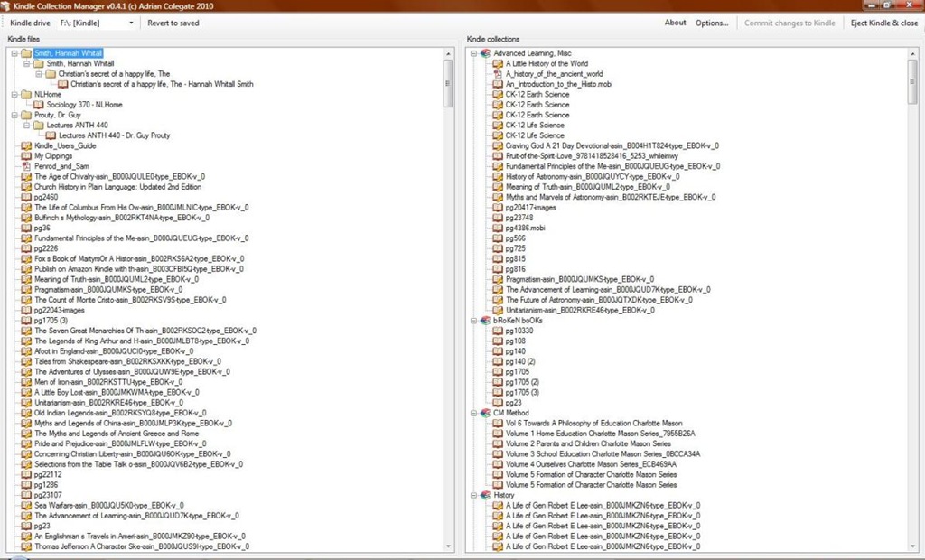The height and width of the screenshot is (560, 925).
Task: Click Eject Kindle & close
Action: pos(883,23)
